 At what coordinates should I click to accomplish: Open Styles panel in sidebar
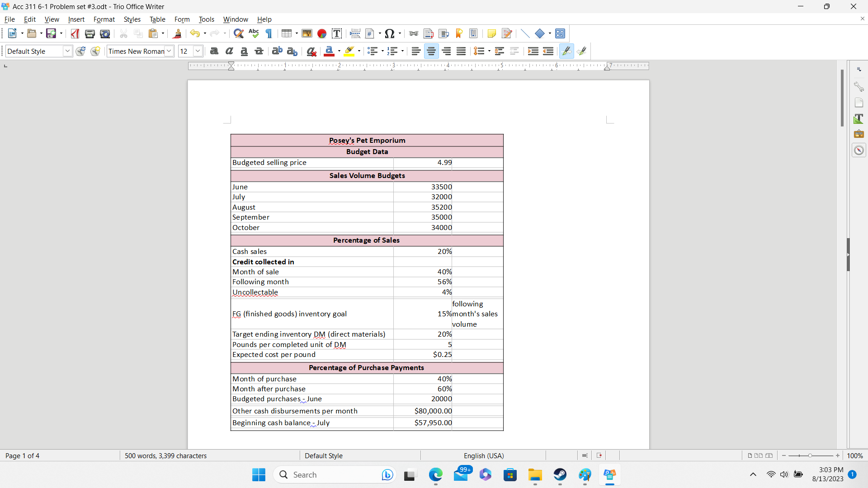[x=859, y=119]
